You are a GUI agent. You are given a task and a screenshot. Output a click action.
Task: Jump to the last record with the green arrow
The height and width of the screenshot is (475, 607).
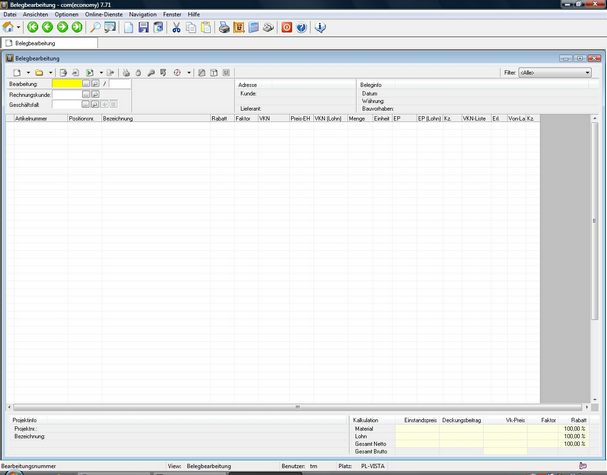click(77, 27)
